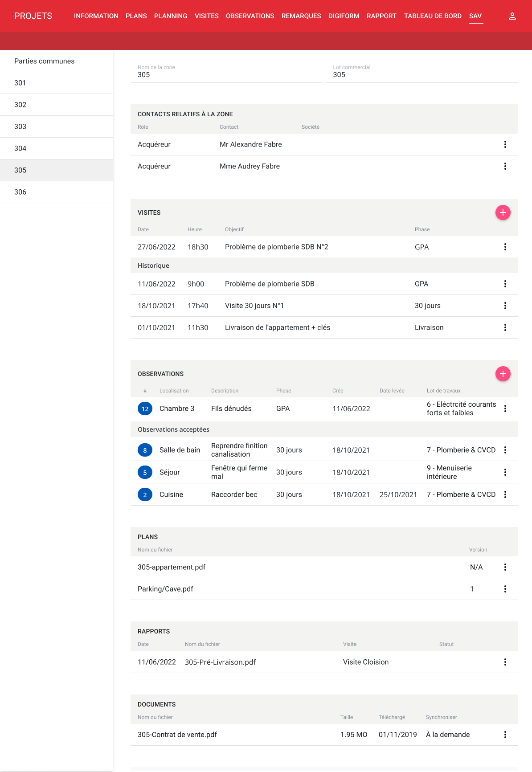The height and width of the screenshot is (772, 532).
Task: Open options for 305-Contrat de vente.pdf
Action: 505,735
